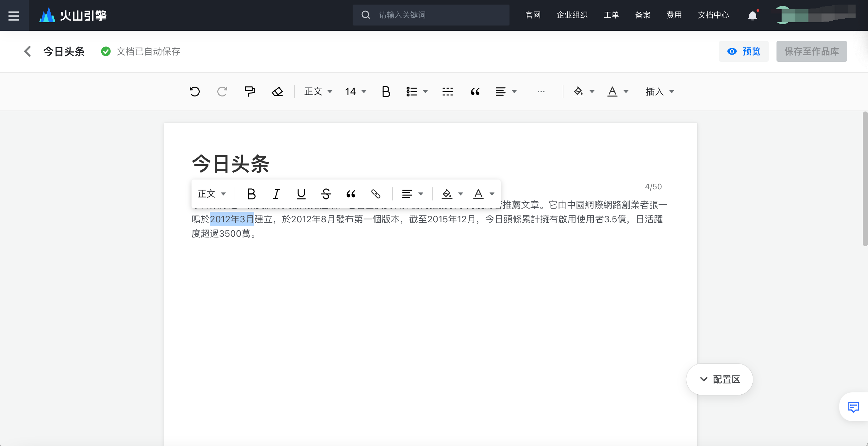Apply blockquote from top toolbar
Screen dimensions: 868x446
point(475,91)
